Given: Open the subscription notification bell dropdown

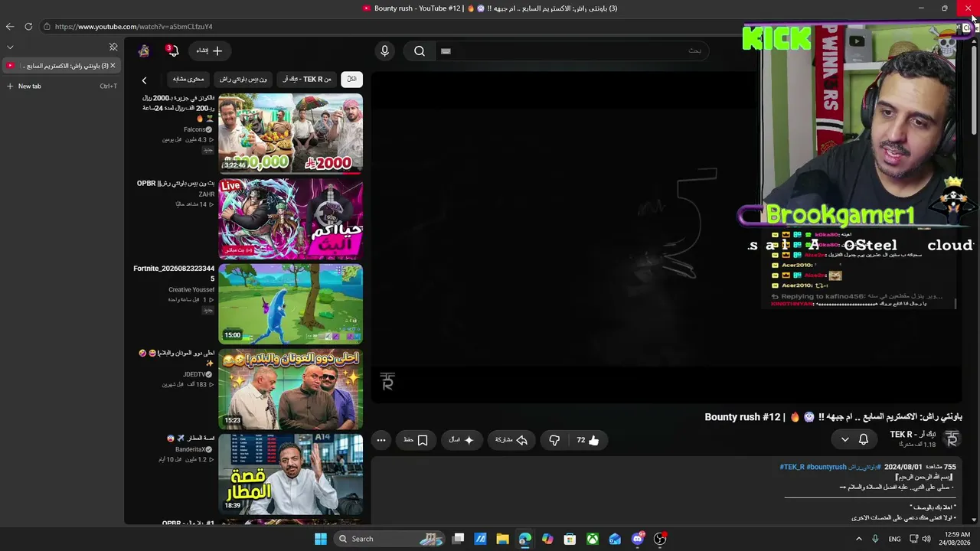Looking at the screenshot, I should 854,439.
